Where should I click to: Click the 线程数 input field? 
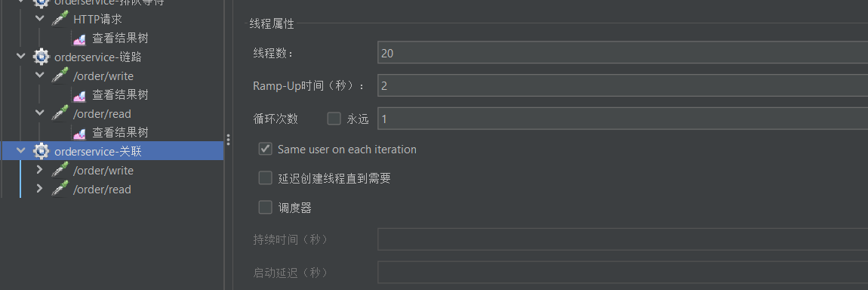click(x=623, y=53)
